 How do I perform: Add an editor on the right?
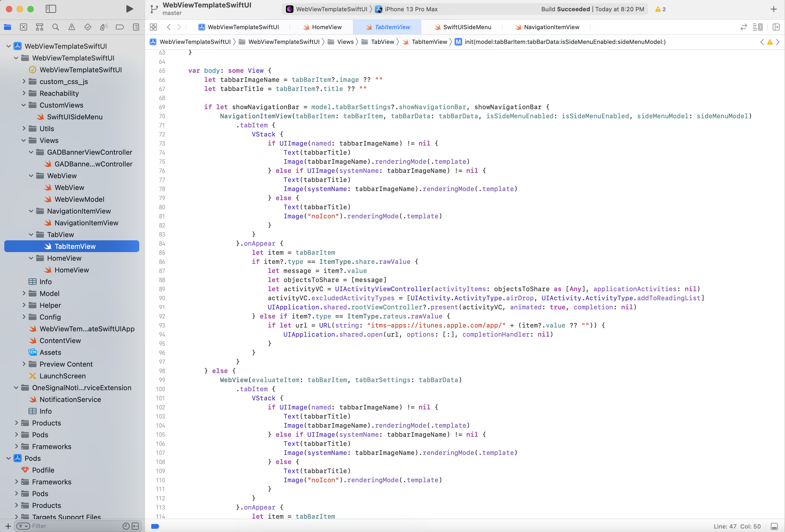click(776, 27)
